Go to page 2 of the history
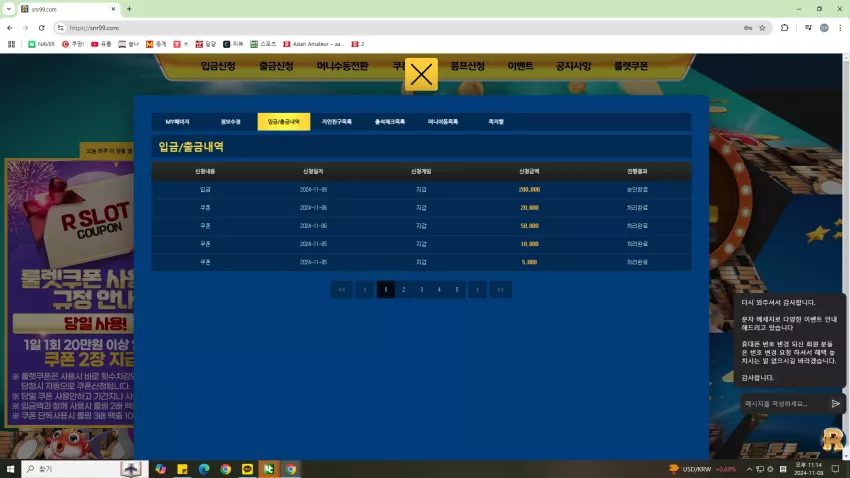This screenshot has width=850, height=478. coord(404,289)
